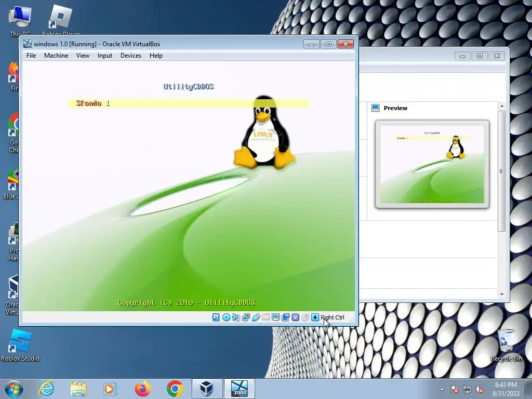Select the Roblox Studio desktop shortcut

coord(20,345)
